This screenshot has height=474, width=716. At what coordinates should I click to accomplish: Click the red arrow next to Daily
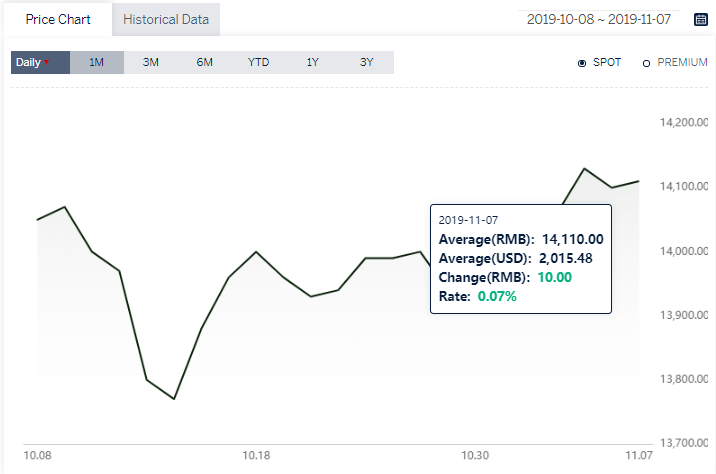[47, 62]
